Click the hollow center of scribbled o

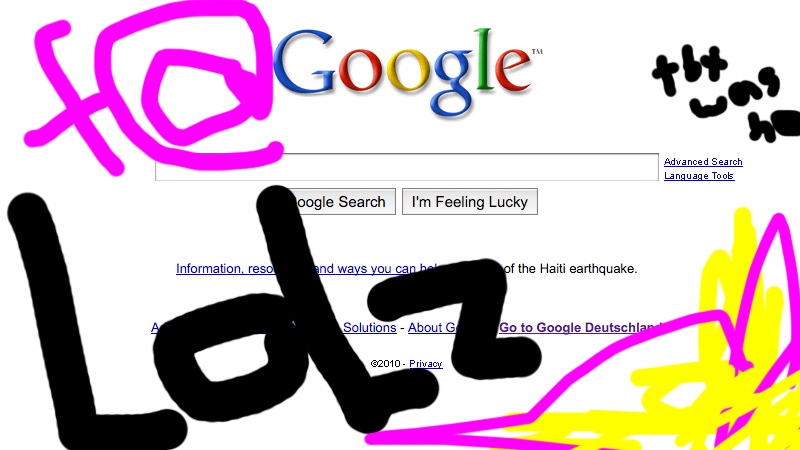(230, 360)
